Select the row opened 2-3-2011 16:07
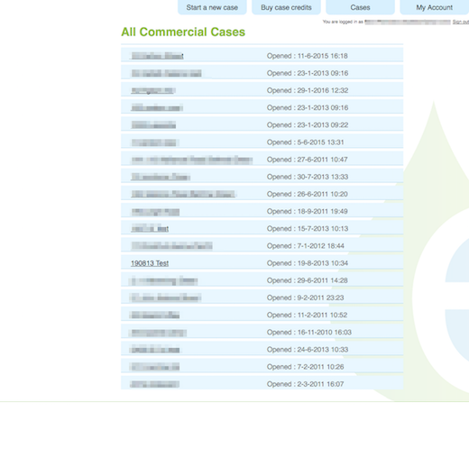Image resolution: width=469 pixels, height=476 pixels. point(262,384)
